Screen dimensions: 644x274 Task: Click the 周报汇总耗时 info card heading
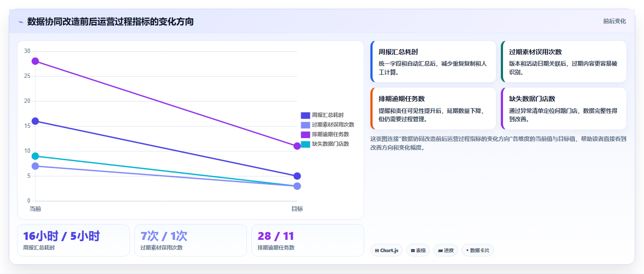(x=398, y=52)
